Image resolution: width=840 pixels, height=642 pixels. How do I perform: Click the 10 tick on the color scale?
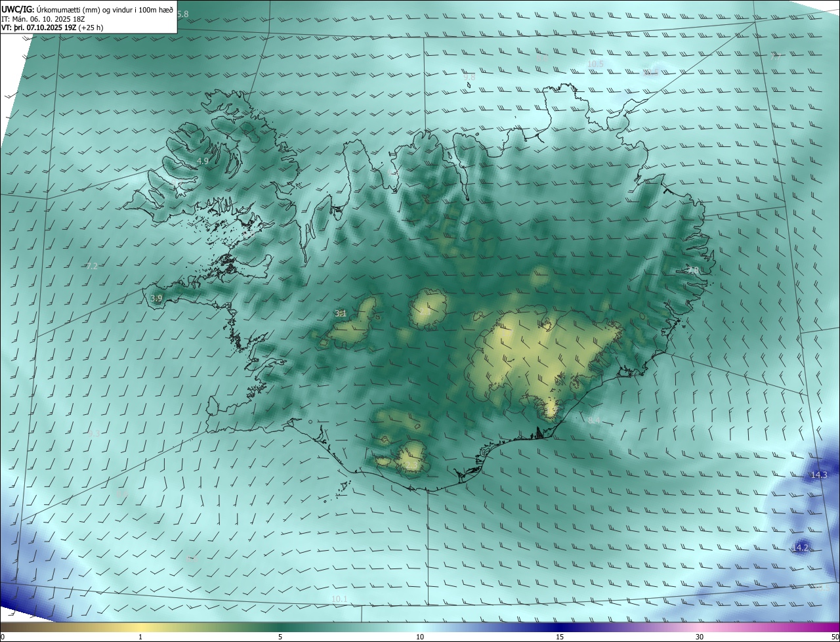420,637
